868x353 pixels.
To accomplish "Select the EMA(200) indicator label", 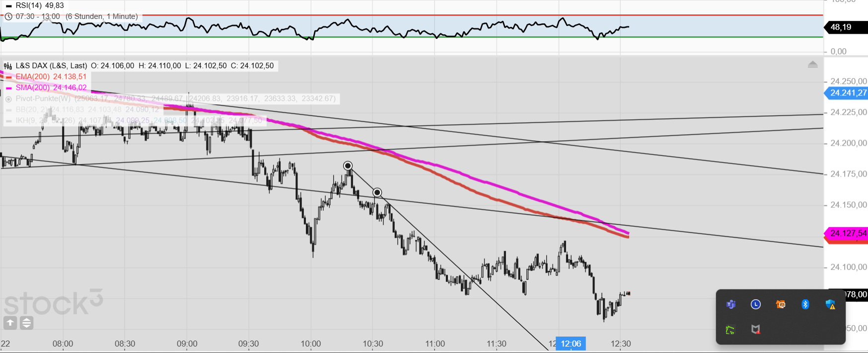I will 33,77.
